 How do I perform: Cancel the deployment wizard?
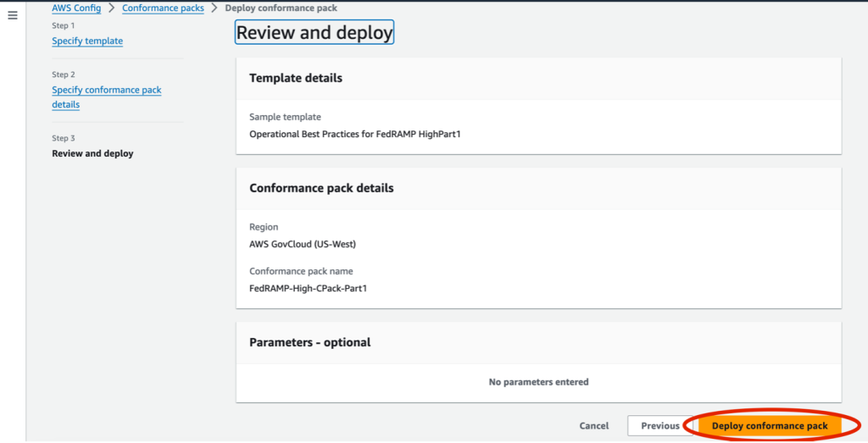point(594,425)
